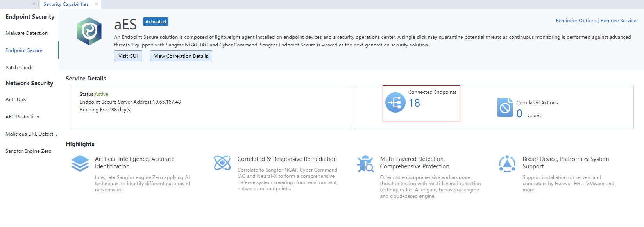Switch to the Security Capabilities tab
Viewport: 644px width, 227px height.
[x=66, y=4]
